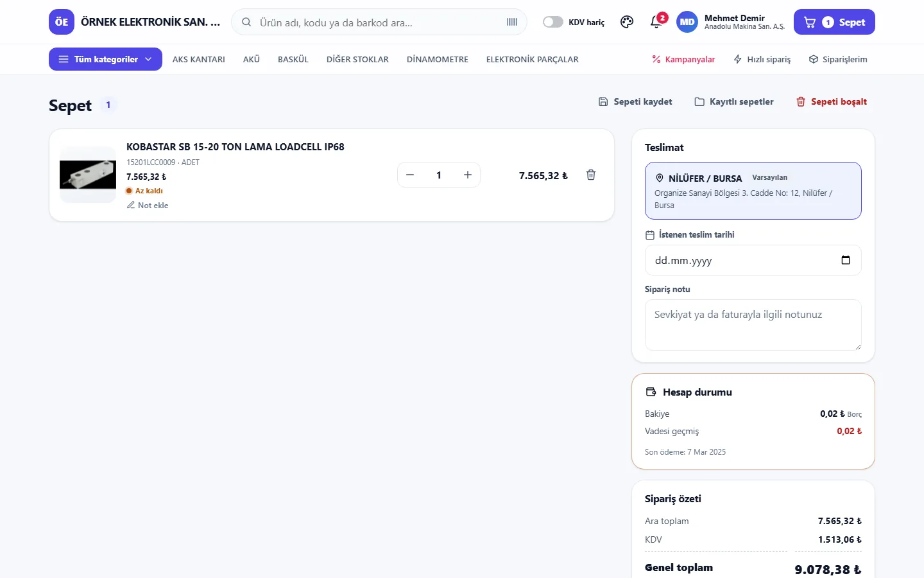The width and height of the screenshot is (924, 578).
Task: Click the ÖRNEK ELEKTRONİK SAN. company name
Action: [150, 22]
